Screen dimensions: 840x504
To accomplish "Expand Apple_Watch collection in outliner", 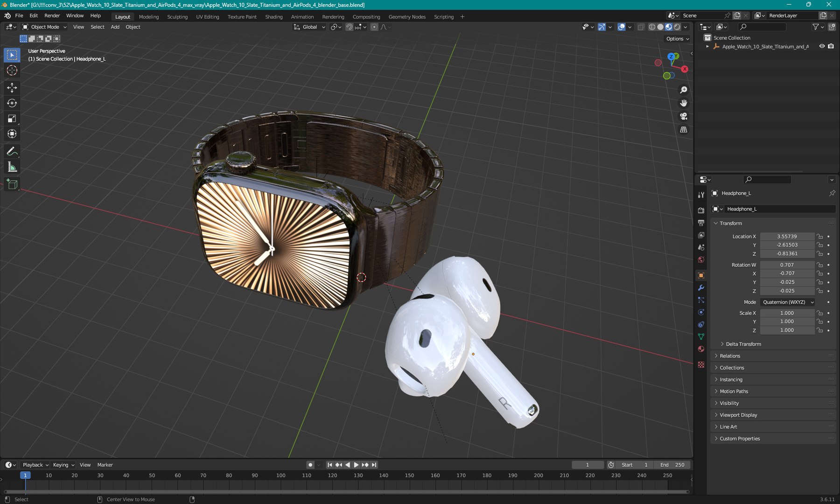I will click(x=707, y=47).
